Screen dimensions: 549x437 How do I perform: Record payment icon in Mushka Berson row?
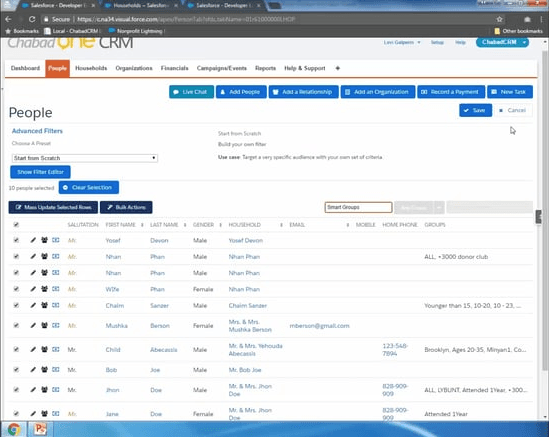pyautogui.click(x=56, y=326)
